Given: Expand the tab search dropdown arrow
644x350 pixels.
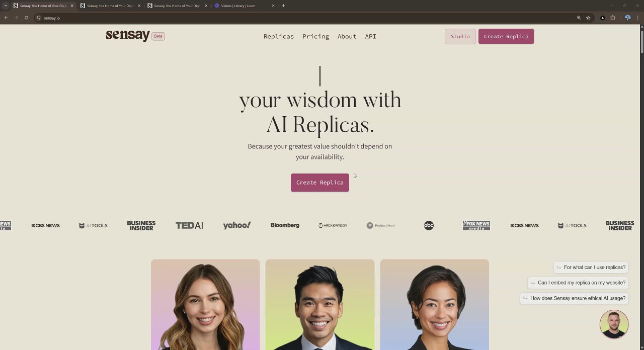Looking at the screenshot, I should 6,6.
